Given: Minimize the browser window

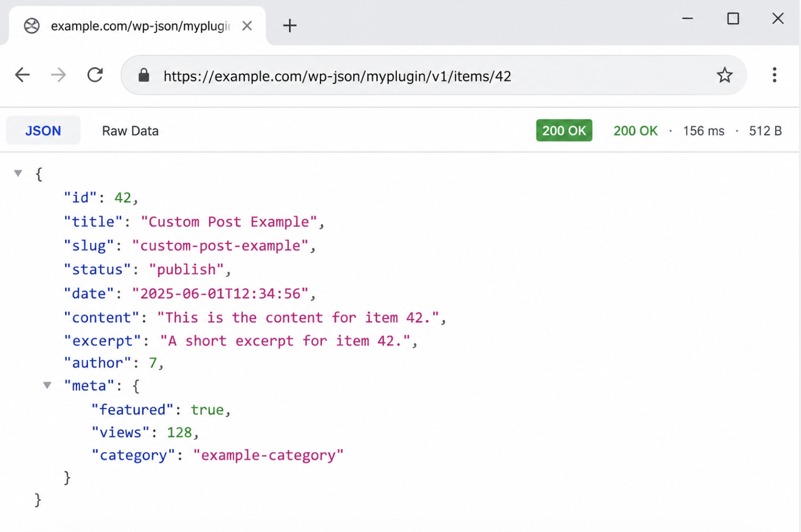Looking at the screenshot, I should pyautogui.click(x=687, y=18).
